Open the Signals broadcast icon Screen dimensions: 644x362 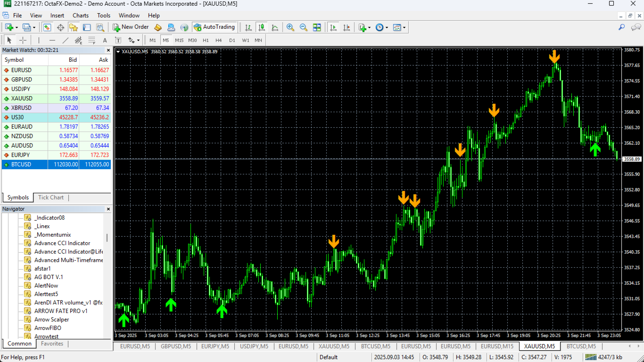184,27
